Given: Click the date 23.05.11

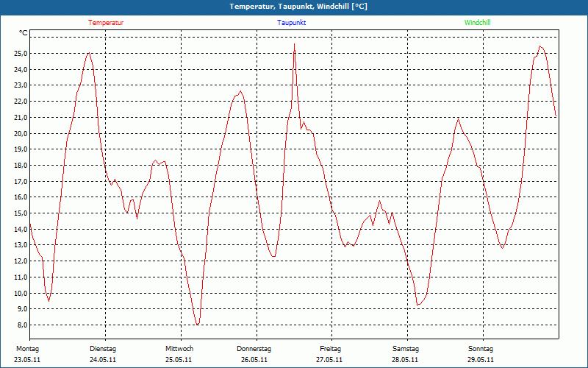Looking at the screenshot, I should (27, 360).
